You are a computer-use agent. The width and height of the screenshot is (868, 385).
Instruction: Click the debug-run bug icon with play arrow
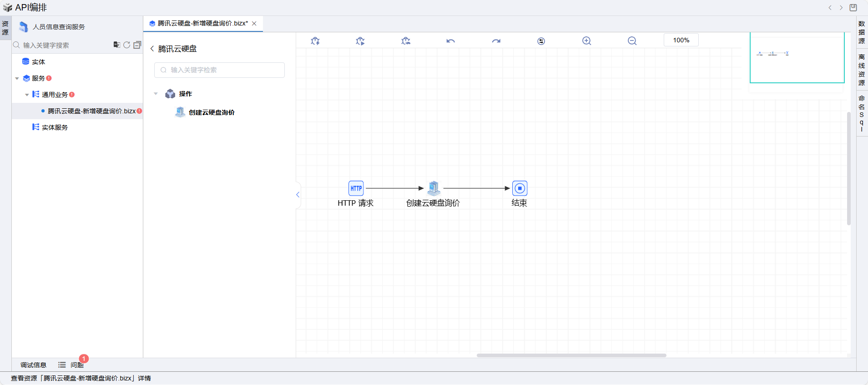pos(360,41)
